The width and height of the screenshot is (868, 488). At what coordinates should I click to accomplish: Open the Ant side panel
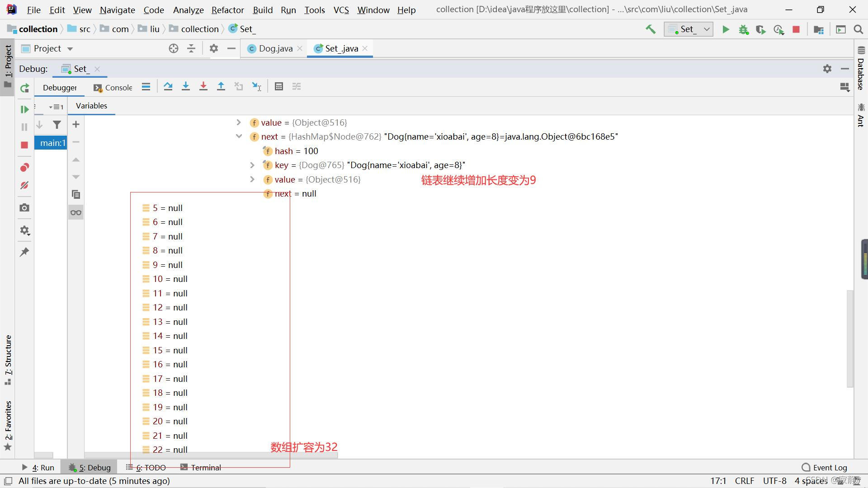coord(860,115)
